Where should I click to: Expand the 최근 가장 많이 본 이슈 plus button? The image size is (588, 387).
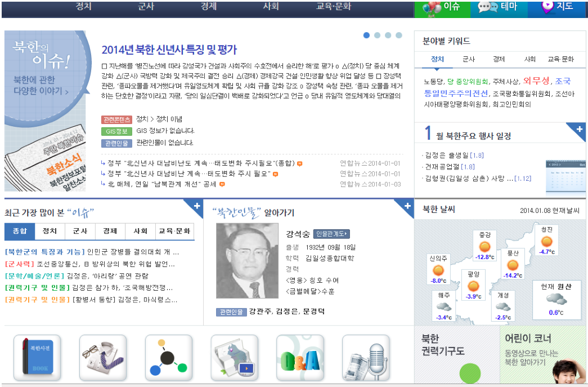(x=197, y=206)
